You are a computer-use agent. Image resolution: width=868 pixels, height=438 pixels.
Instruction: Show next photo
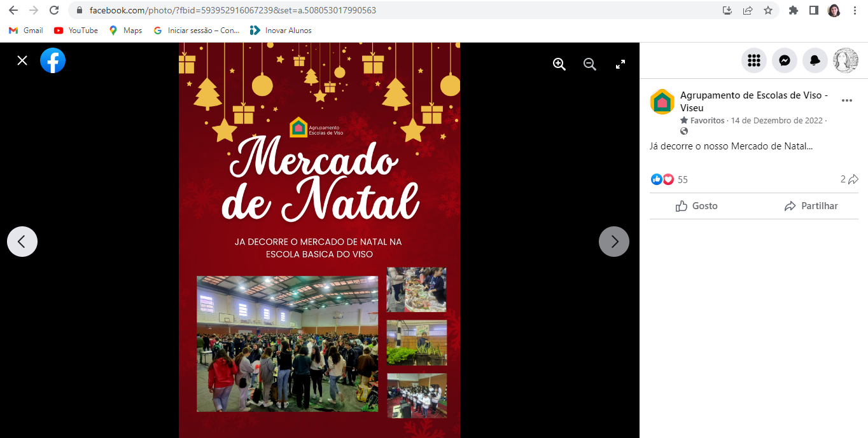pyautogui.click(x=614, y=242)
